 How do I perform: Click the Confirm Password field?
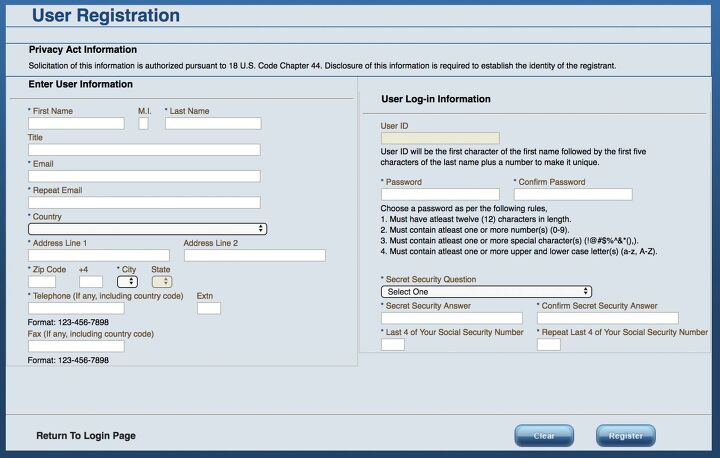(573, 194)
